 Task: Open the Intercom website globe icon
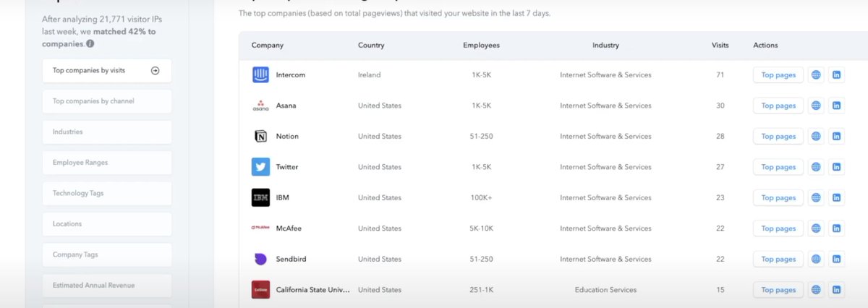click(816, 74)
